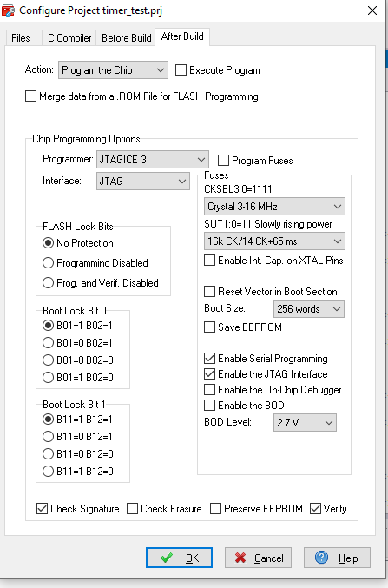Toggle the Preserve EEPROM checkbox

pos(215,509)
